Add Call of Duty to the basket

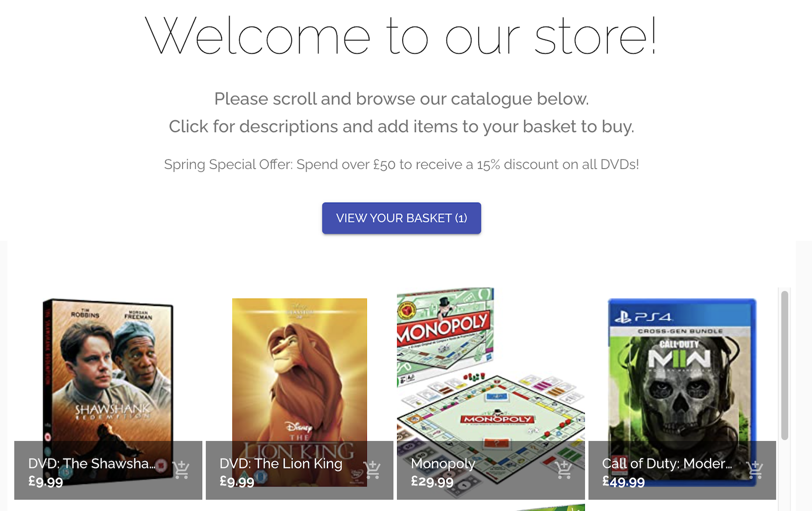[x=754, y=470]
